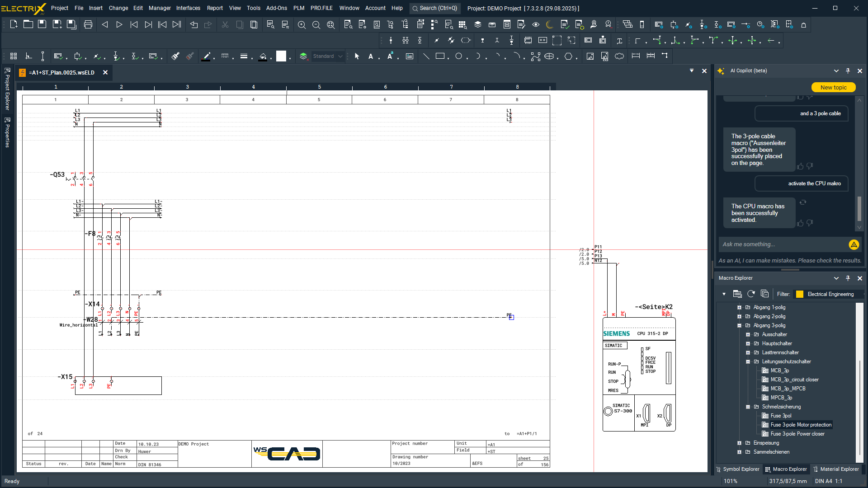Open the Interfaces menu
The height and width of the screenshot is (488, 868).
188,8
